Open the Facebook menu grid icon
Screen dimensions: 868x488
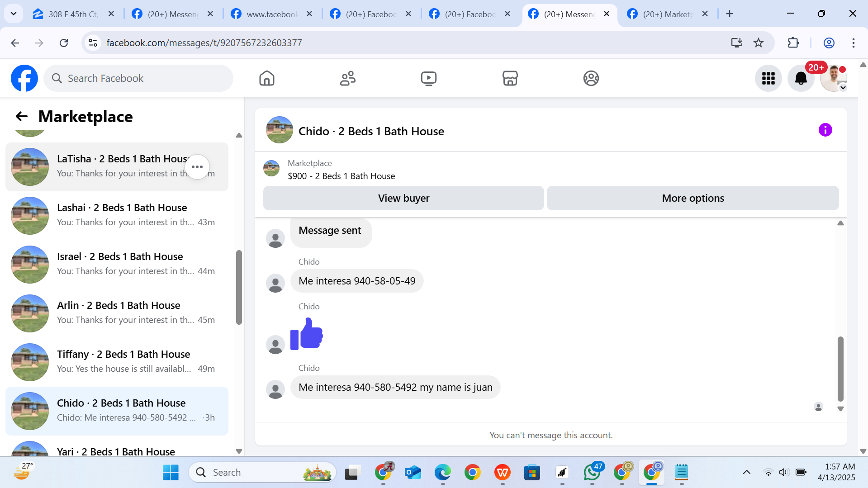768,78
